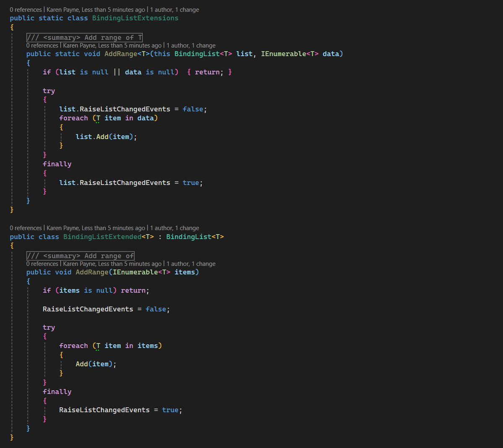
Task: Click the true keyword in the finally block
Action: coord(170,409)
